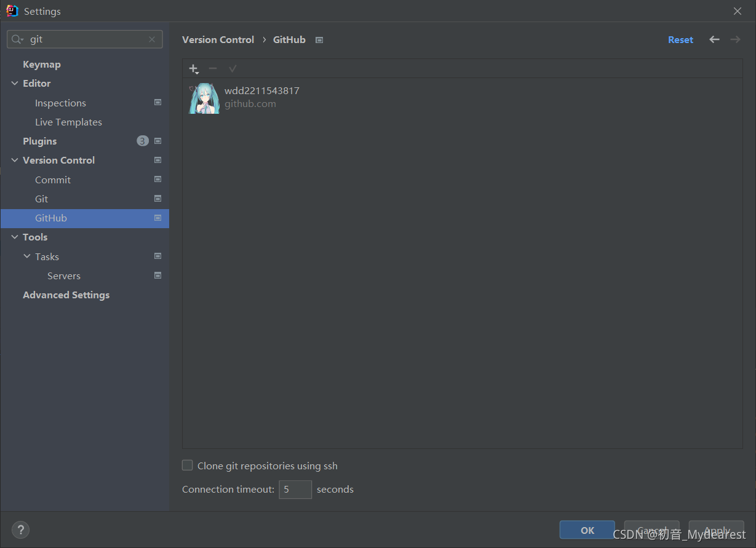Screen dimensions: 756x548
Task: Open the Inspections settings page
Action: click(x=60, y=103)
